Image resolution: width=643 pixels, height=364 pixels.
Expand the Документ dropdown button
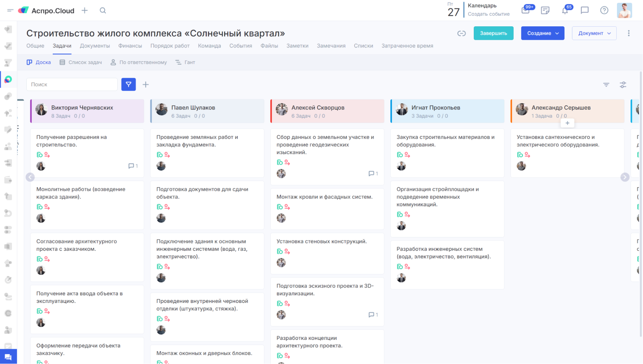594,33
